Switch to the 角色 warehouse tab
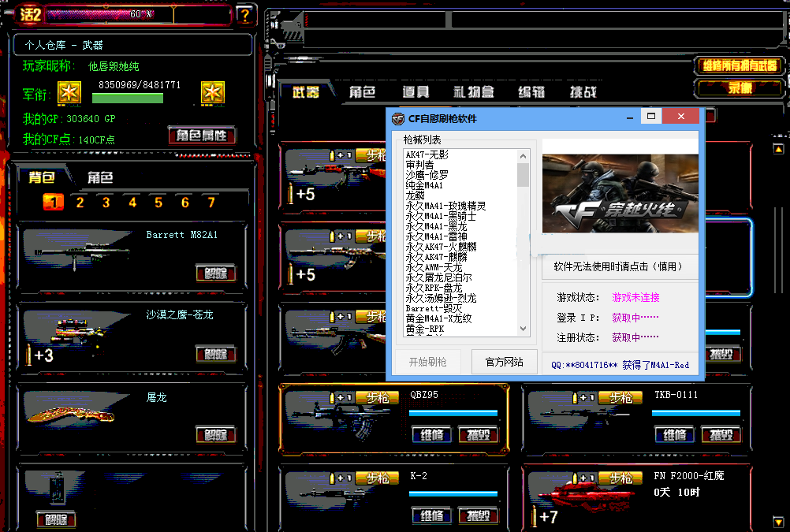Viewport: 790px width, 532px height. click(362, 92)
